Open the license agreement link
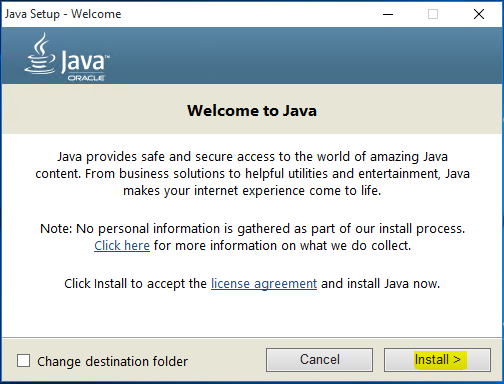Image resolution: width=504 pixels, height=384 pixels. [x=264, y=284]
